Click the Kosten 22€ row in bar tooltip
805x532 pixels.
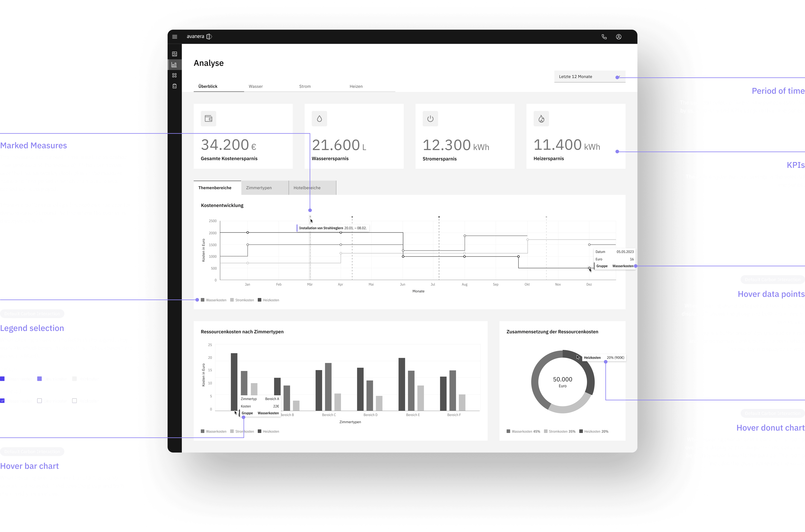pyautogui.click(x=260, y=406)
